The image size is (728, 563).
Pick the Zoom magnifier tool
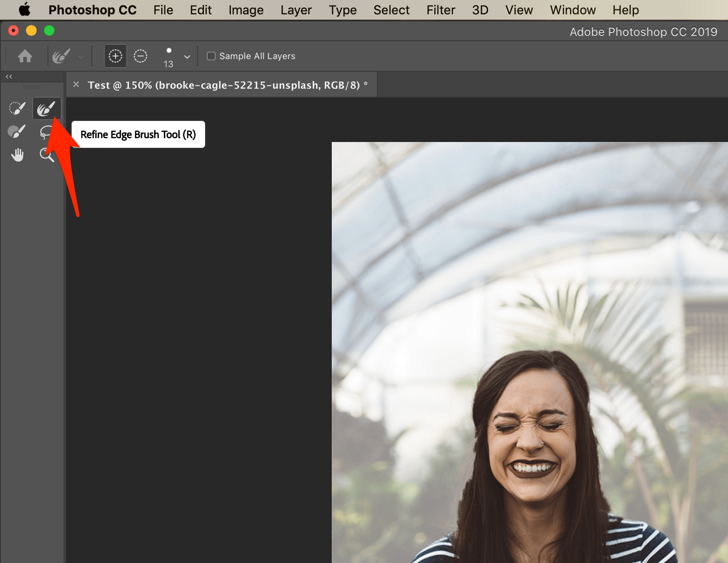coord(46,155)
